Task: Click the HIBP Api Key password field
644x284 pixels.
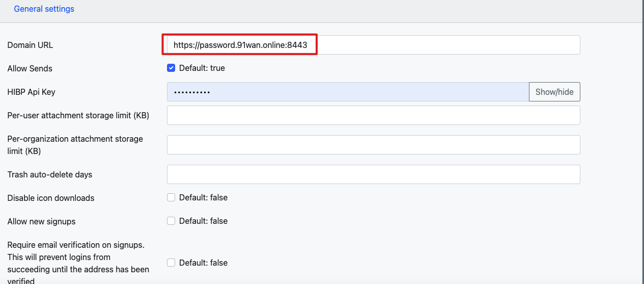Action: point(348,92)
